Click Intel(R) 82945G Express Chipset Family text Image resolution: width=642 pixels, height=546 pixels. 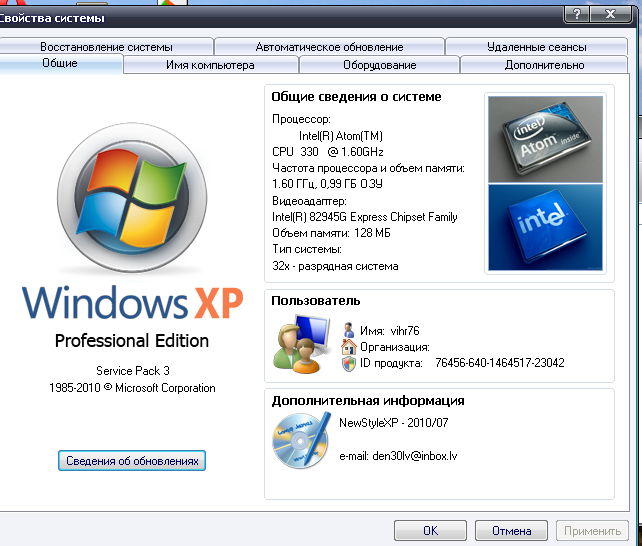(364, 217)
